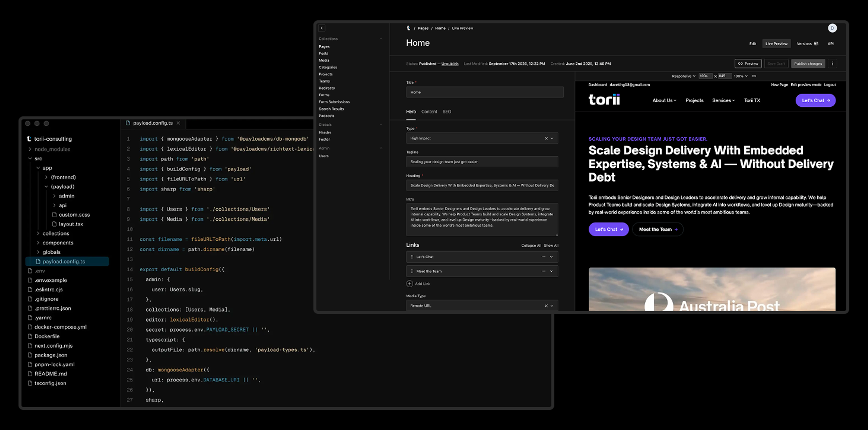868x430 pixels.
Task: Open package.json in file explorer
Action: (x=51, y=355)
